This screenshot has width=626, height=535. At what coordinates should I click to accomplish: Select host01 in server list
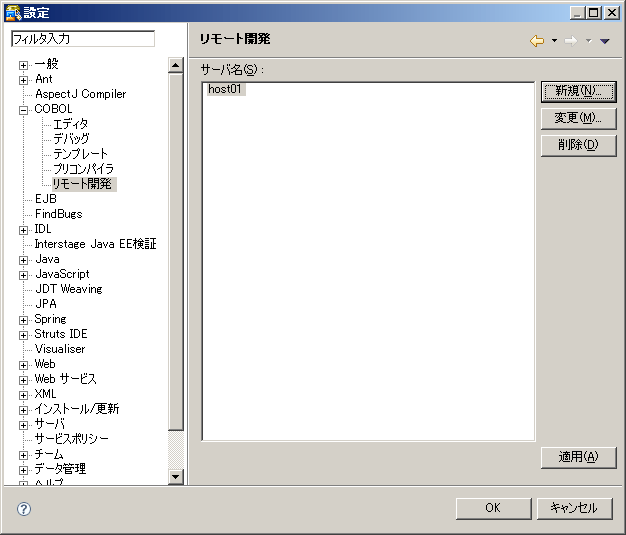225,89
